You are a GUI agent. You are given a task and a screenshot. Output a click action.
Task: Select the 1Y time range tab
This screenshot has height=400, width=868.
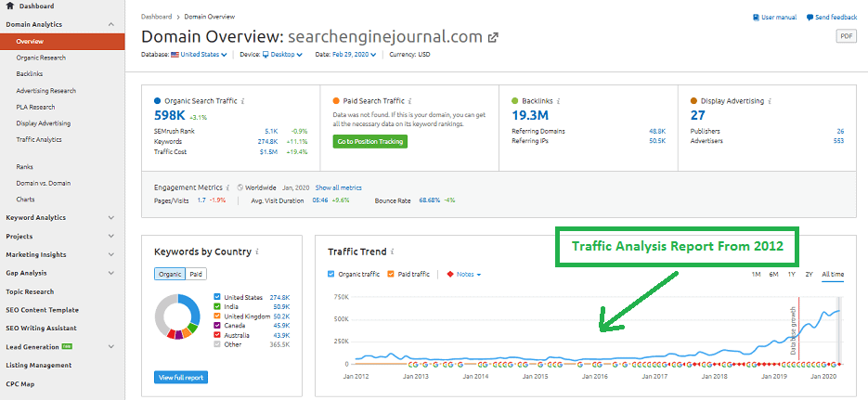pos(792,274)
